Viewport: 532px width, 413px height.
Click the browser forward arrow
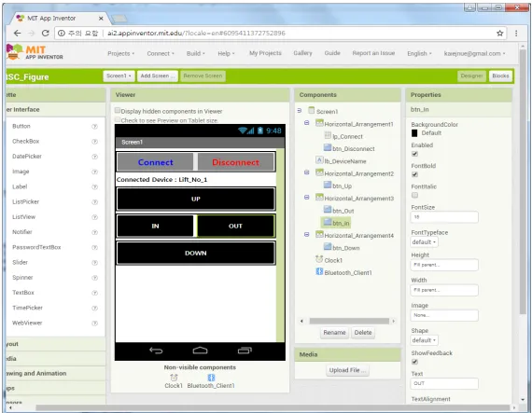31,33
